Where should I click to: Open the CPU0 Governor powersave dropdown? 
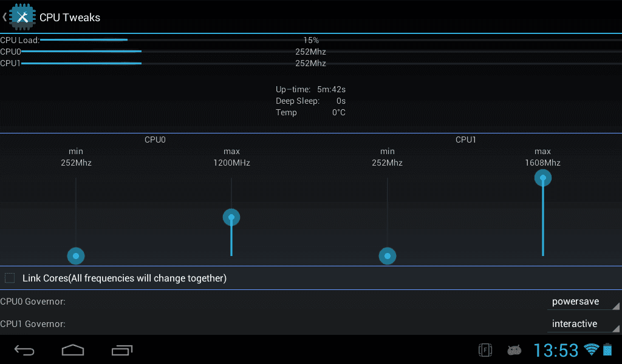pos(583,302)
